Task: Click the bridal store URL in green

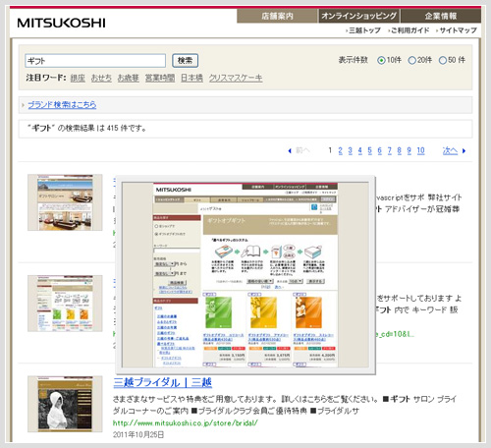Action: [x=186, y=423]
